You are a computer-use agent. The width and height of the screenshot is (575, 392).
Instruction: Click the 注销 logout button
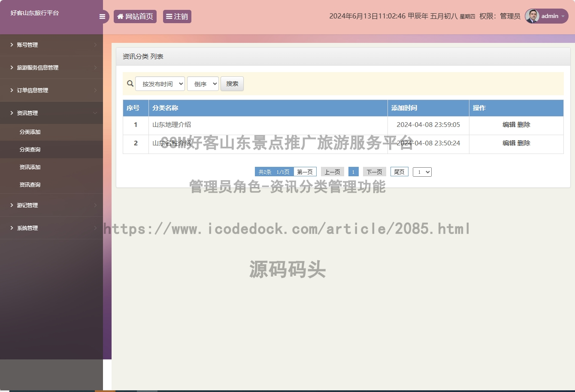pyautogui.click(x=177, y=16)
